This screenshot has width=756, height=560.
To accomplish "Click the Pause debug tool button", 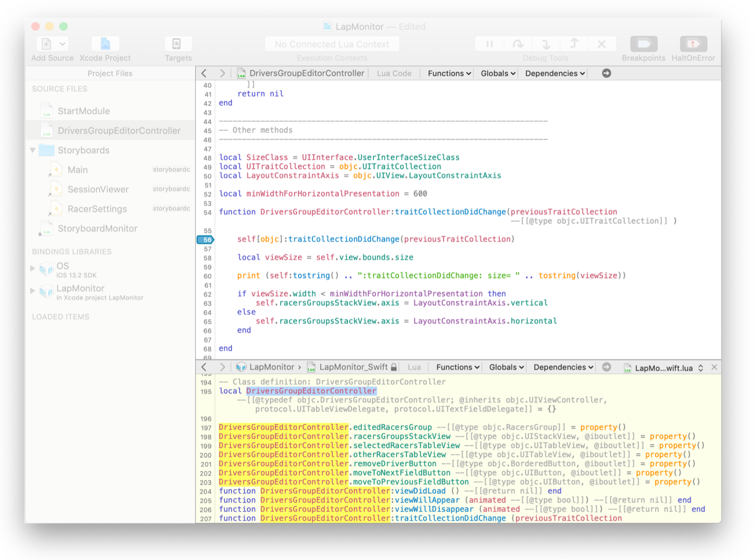I will click(x=489, y=44).
